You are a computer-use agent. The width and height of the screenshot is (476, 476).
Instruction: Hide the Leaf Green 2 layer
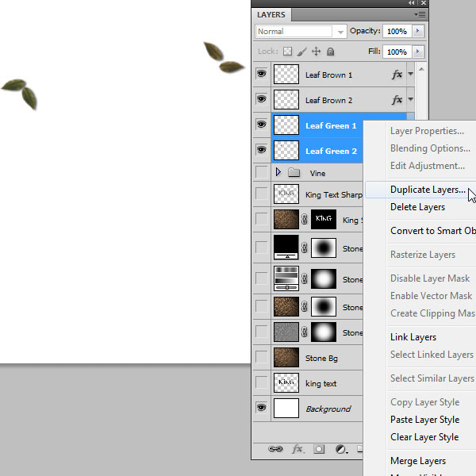(x=261, y=150)
